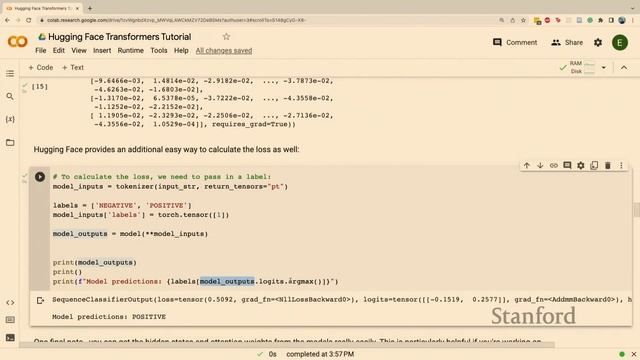Move the cell down

click(540, 165)
